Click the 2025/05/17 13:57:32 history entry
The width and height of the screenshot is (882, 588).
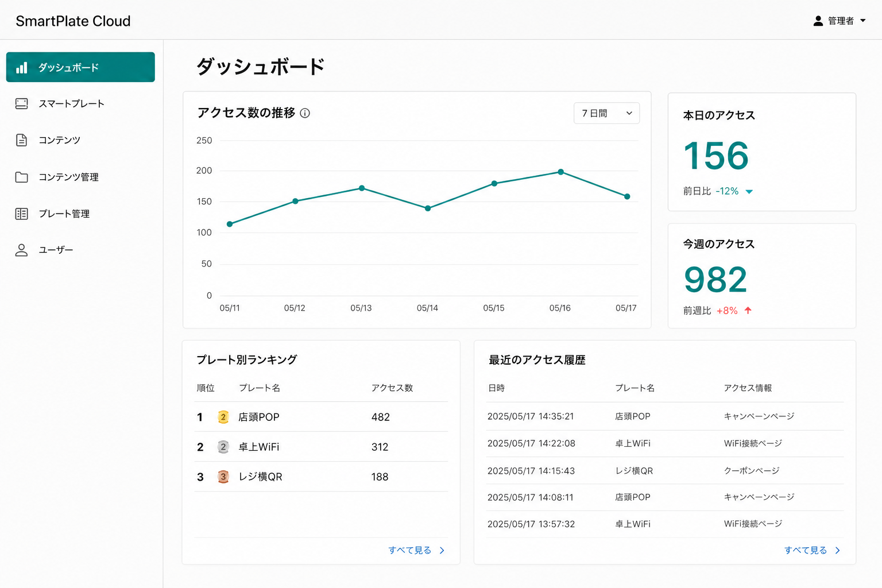click(x=531, y=524)
